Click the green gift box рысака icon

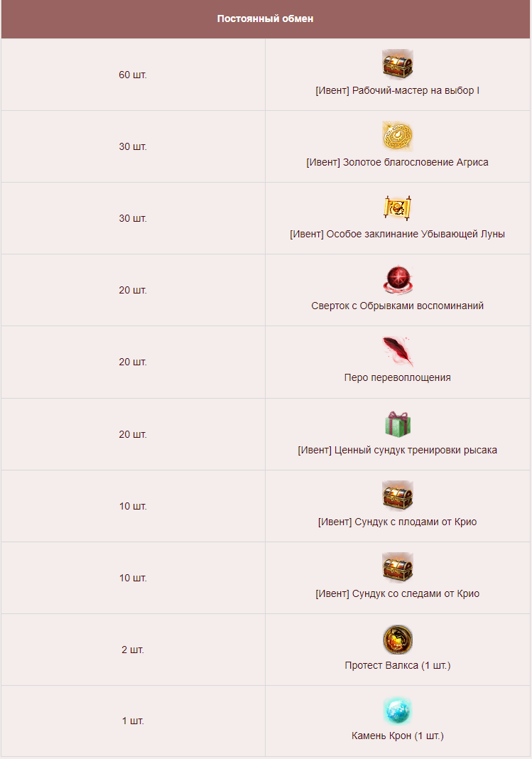pos(398,424)
